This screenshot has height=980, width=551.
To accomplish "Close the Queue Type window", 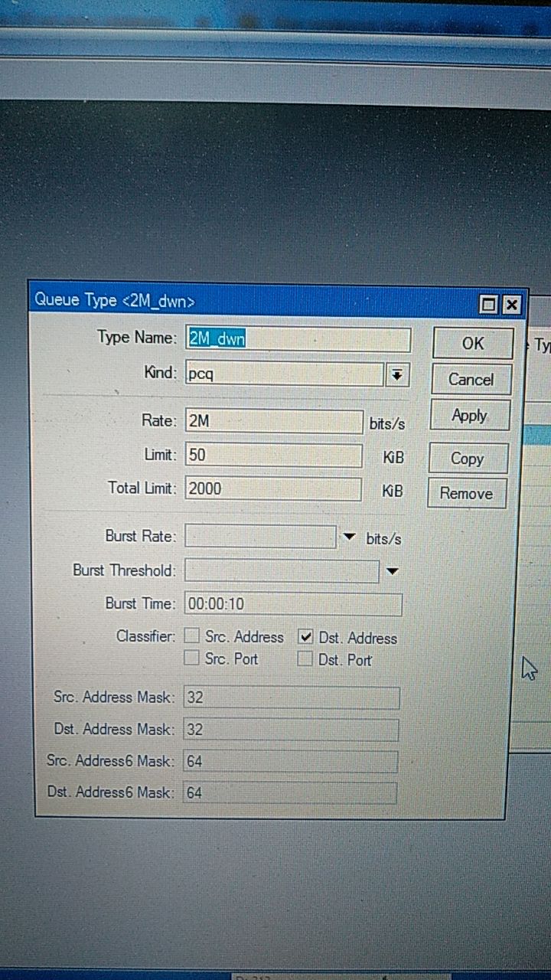I will (x=511, y=305).
